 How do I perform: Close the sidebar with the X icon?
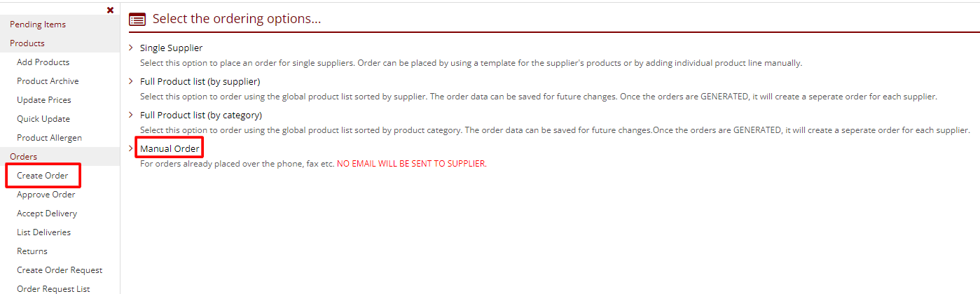pos(110,10)
